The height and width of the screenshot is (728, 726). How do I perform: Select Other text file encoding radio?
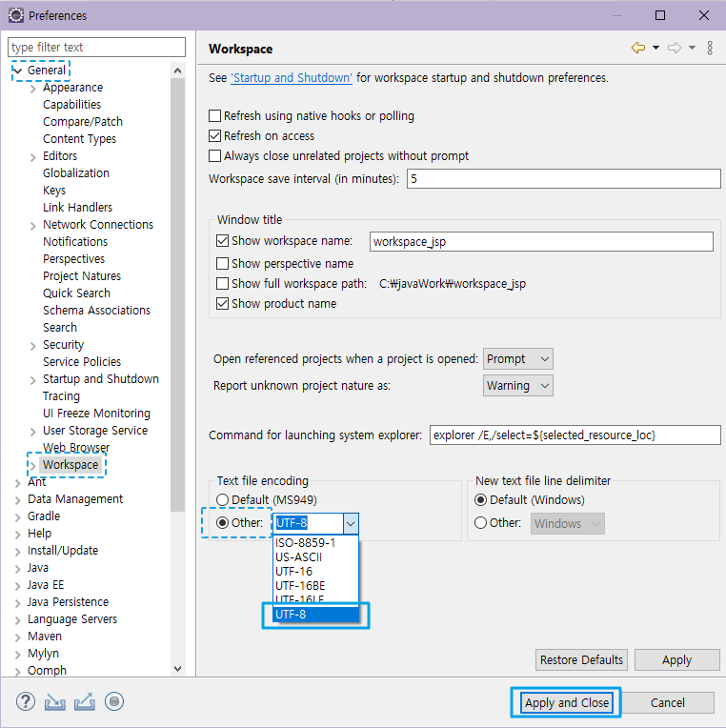pyautogui.click(x=222, y=523)
